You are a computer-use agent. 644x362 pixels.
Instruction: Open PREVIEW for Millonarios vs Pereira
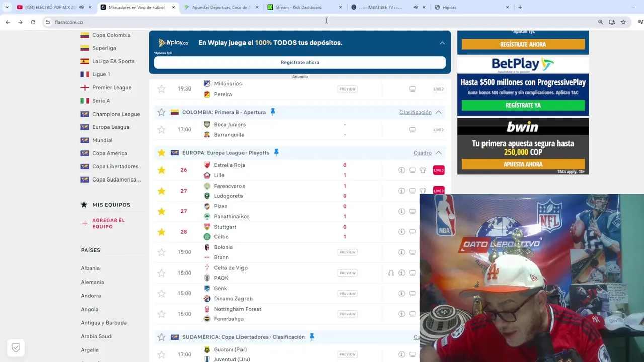click(347, 89)
